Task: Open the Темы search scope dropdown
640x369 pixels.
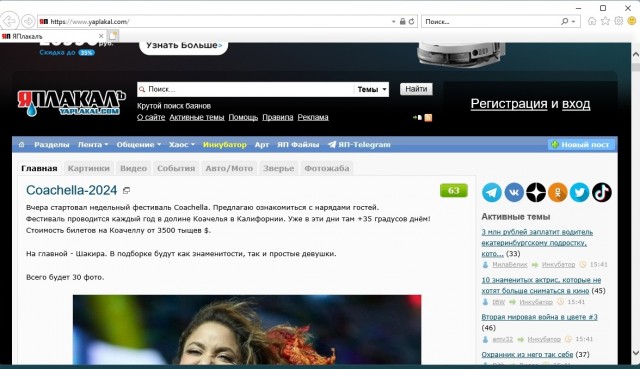Action: pyautogui.click(x=371, y=89)
